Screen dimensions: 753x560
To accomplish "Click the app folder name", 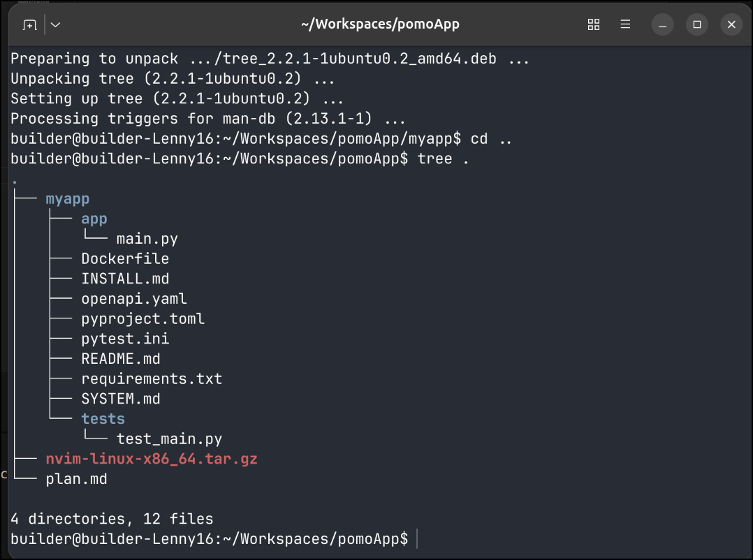I will pos(94,219).
